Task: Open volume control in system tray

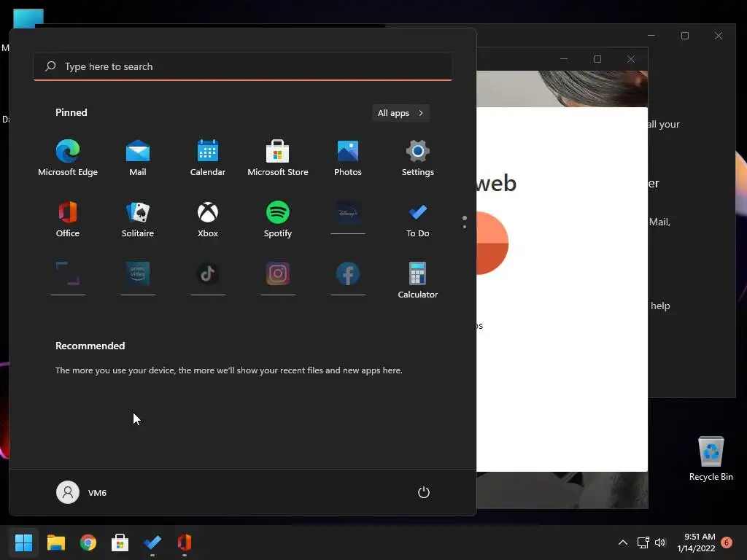Action: point(659,542)
